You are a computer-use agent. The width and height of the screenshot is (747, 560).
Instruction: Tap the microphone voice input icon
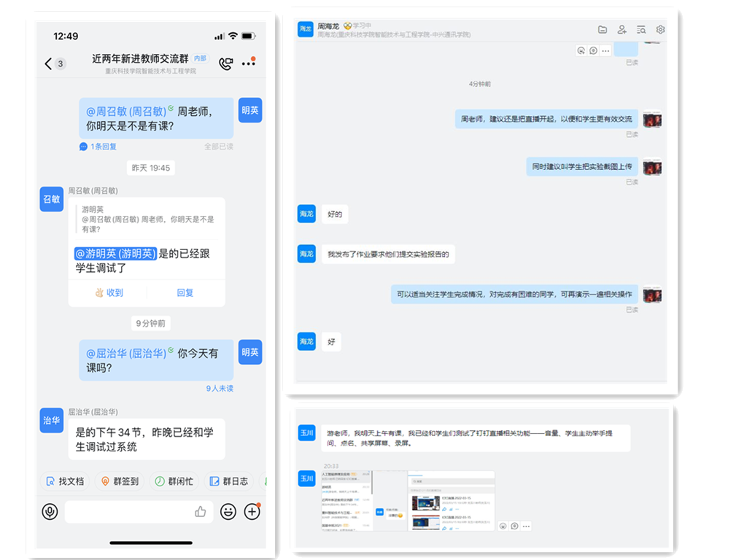[50, 512]
